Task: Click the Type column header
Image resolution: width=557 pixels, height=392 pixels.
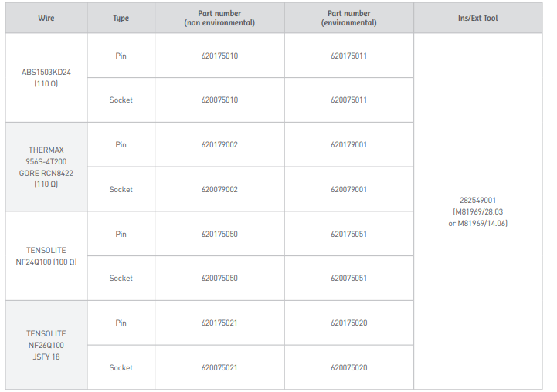Action: (121, 18)
